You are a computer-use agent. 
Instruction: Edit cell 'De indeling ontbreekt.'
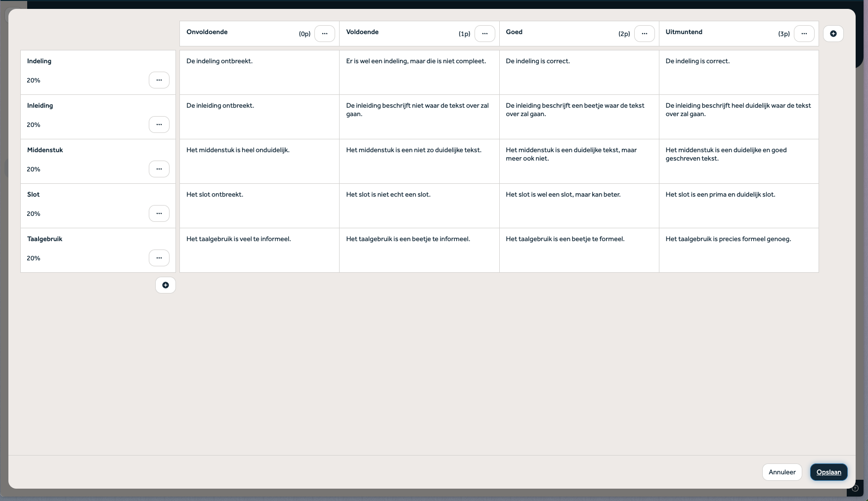tap(260, 73)
